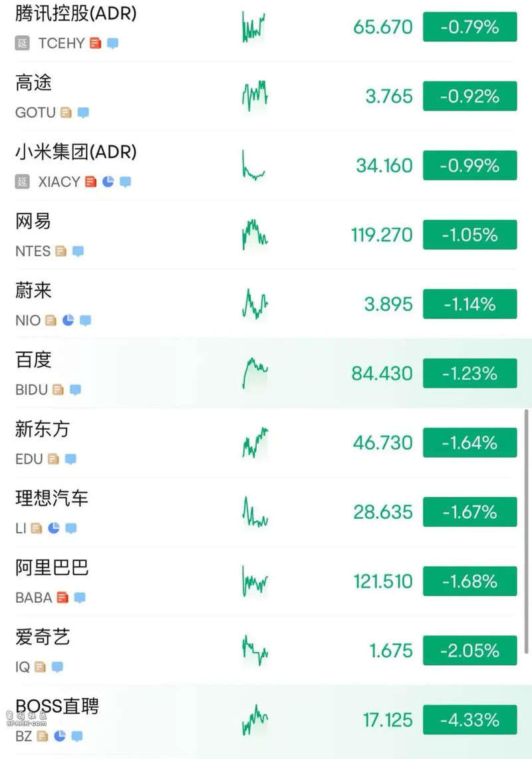
Task: Click the pie chart icon beside XIACY
Action: (x=108, y=182)
